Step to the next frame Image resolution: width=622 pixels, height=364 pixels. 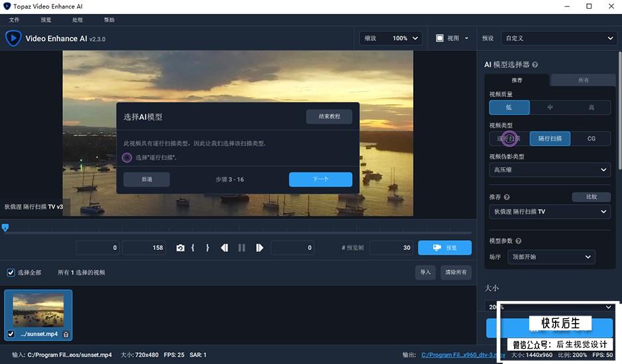pos(259,248)
